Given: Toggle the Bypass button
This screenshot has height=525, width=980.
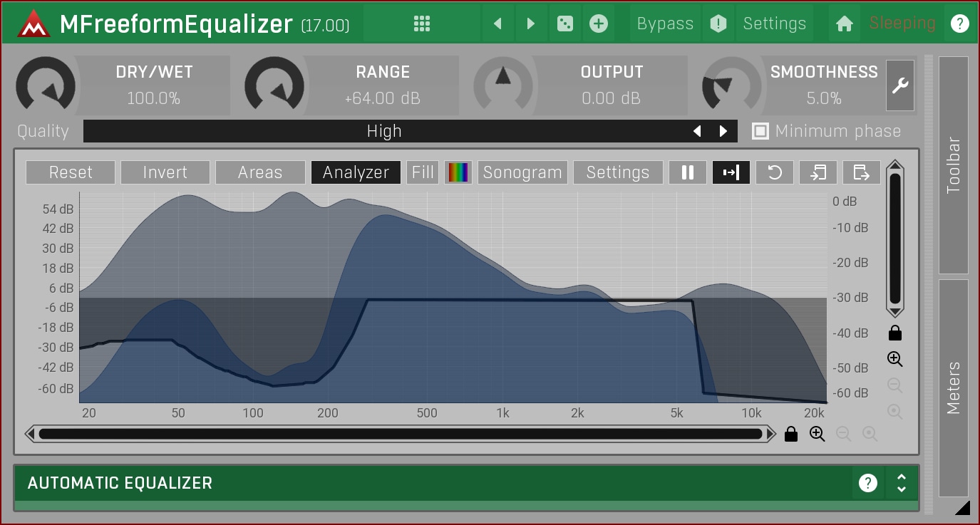Looking at the screenshot, I should (x=665, y=24).
